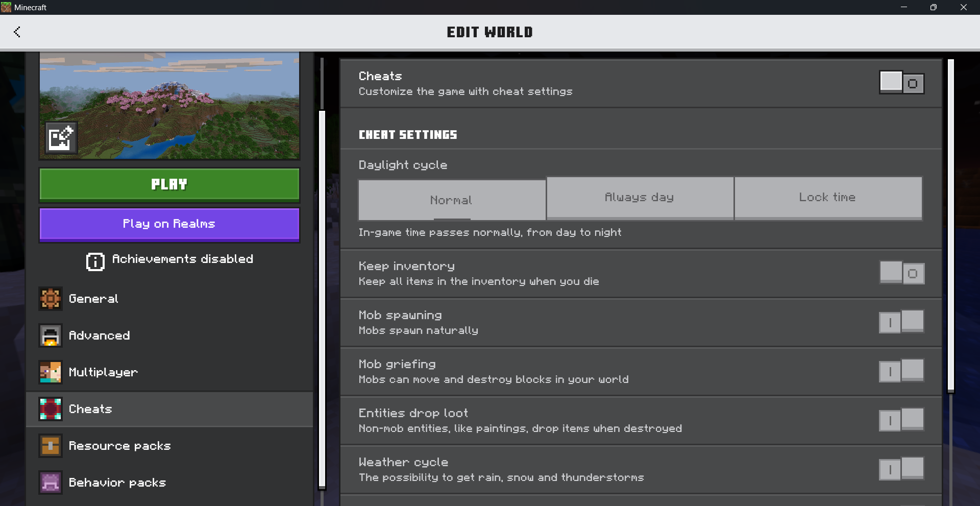Viewport: 980px width, 506px height.
Task: Click the Resource packs icon
Action: pyautogui.click(x=51, y=446)
